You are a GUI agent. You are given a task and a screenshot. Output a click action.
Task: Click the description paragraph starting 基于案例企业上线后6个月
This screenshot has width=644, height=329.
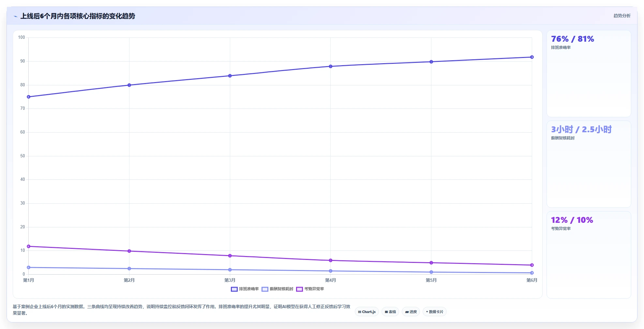[x=182, y=310]
